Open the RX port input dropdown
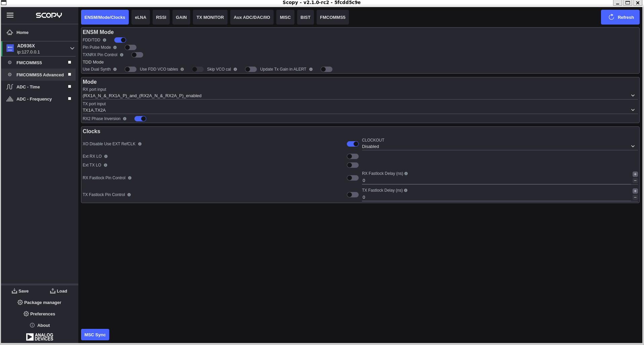644x345 pixels. point(360,96)
